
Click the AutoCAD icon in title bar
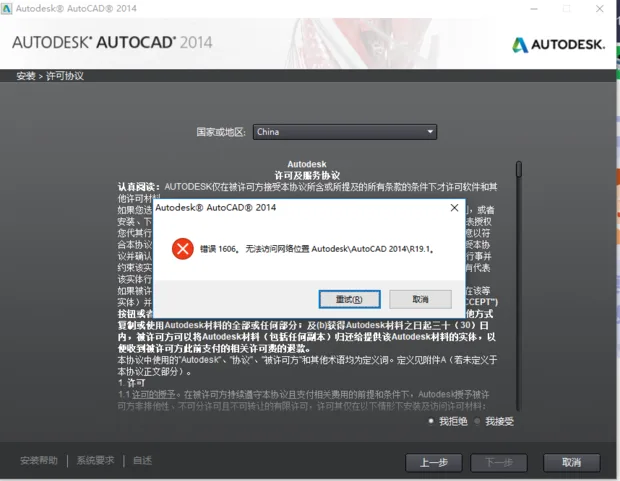[7, 8]
